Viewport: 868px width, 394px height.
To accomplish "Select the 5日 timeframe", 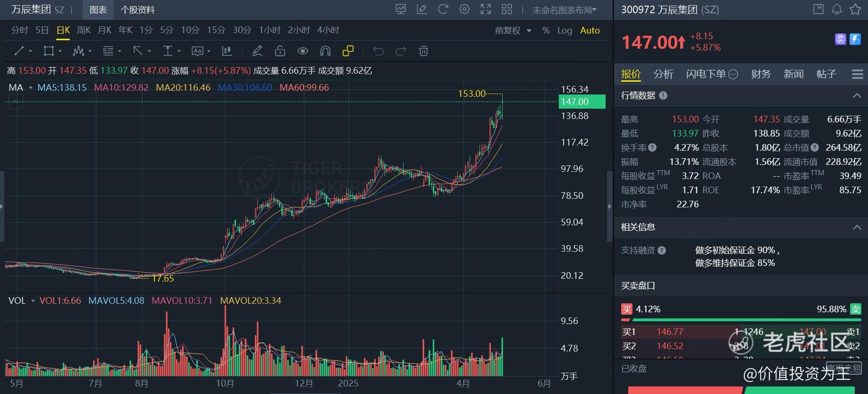I will [x=42, y=30].
